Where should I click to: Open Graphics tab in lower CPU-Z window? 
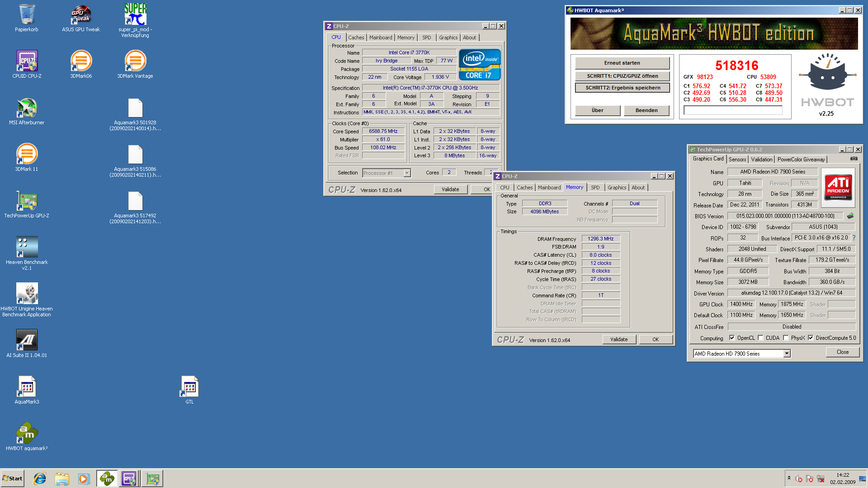point(617,188)
